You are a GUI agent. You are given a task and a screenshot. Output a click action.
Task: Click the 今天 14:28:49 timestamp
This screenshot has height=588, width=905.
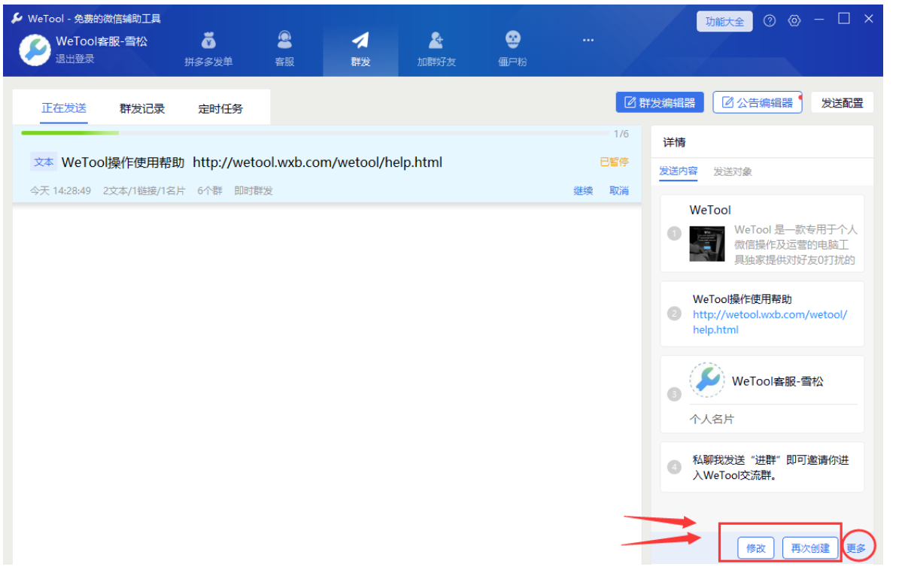coord(61,191)
